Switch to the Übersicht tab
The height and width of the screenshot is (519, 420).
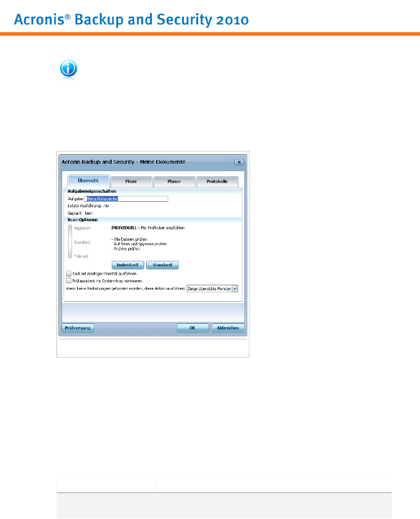coord(88,181)
